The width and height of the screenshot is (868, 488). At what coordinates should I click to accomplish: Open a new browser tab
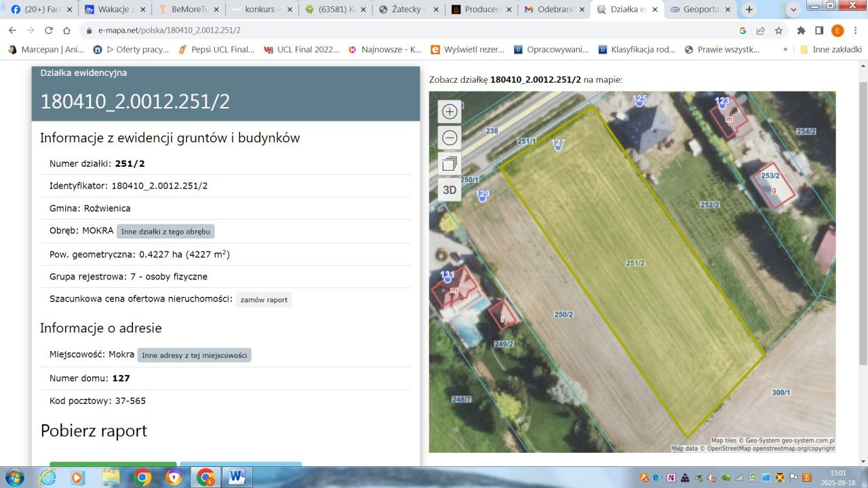(x=749, y=9)
